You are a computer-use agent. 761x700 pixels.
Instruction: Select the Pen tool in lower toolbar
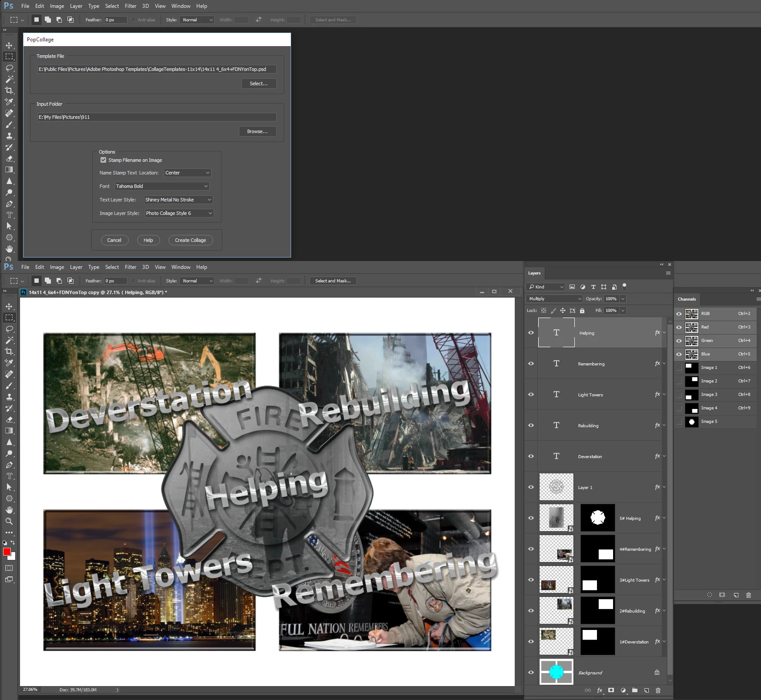click(x=9, y=465)
